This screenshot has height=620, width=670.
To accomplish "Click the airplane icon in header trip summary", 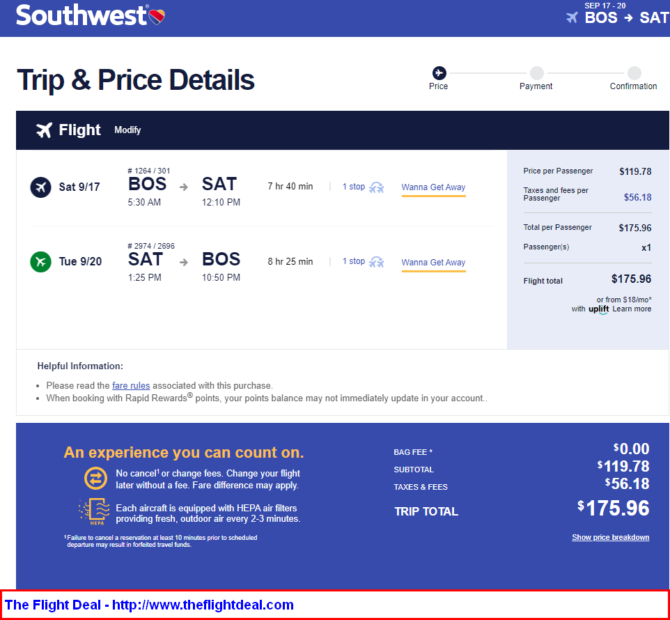I will tap(573, 18).
